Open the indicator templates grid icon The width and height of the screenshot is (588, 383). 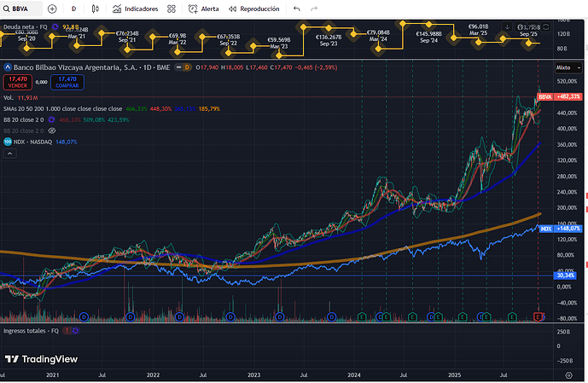(172, 9)
